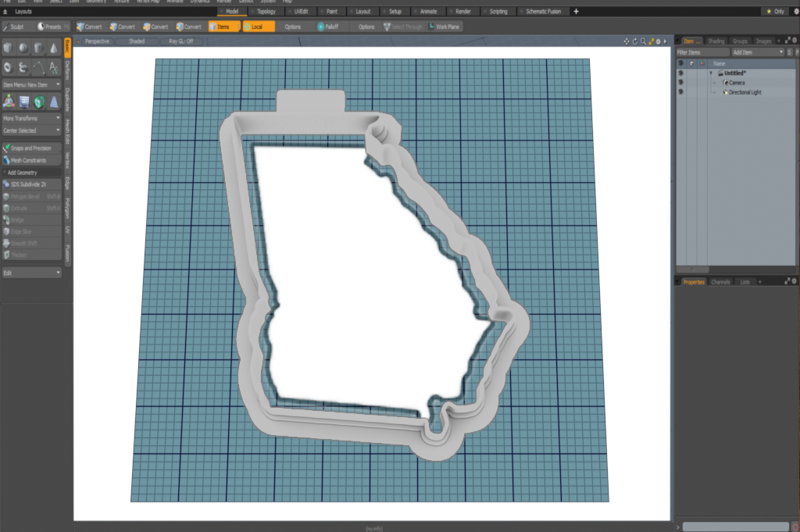800x532 pixels.
Task: Select the Curve drawing tool icon
Action: [x=39, y=67]
